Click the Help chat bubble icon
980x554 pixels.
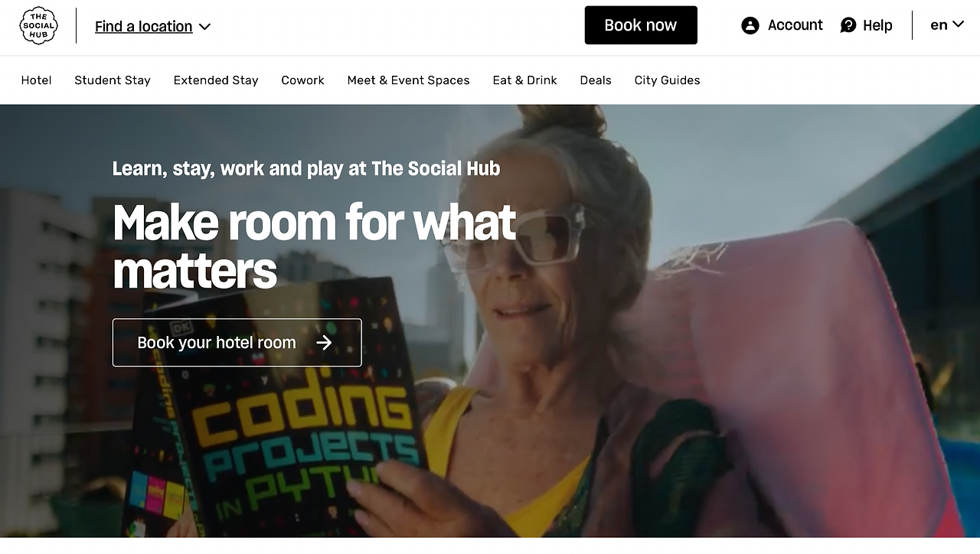click(848, 25)
